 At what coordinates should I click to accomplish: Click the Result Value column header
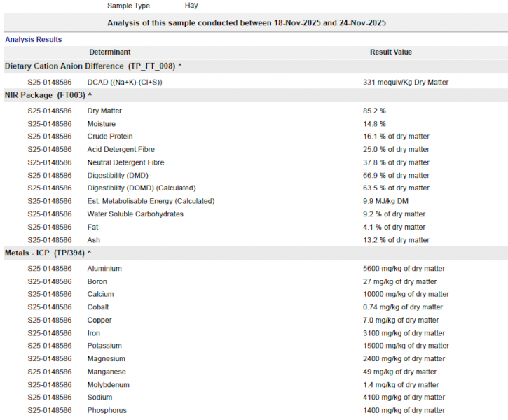[390, 52]
